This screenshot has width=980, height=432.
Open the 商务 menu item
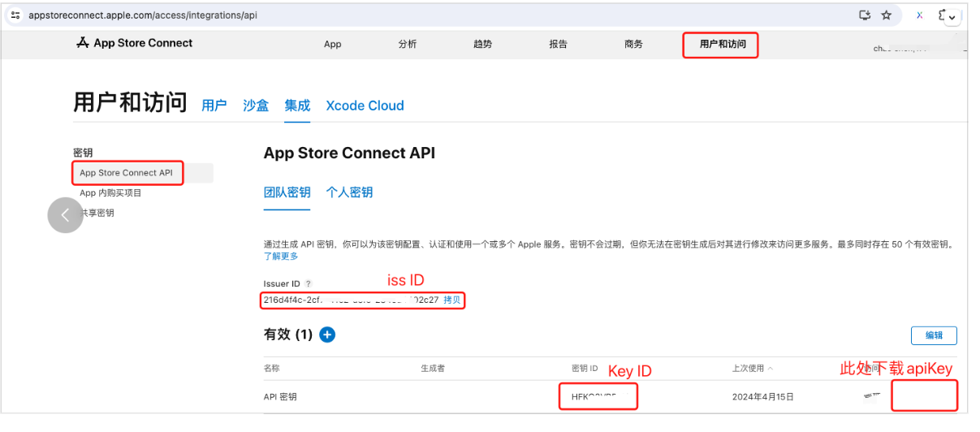[x=633, y=45]
